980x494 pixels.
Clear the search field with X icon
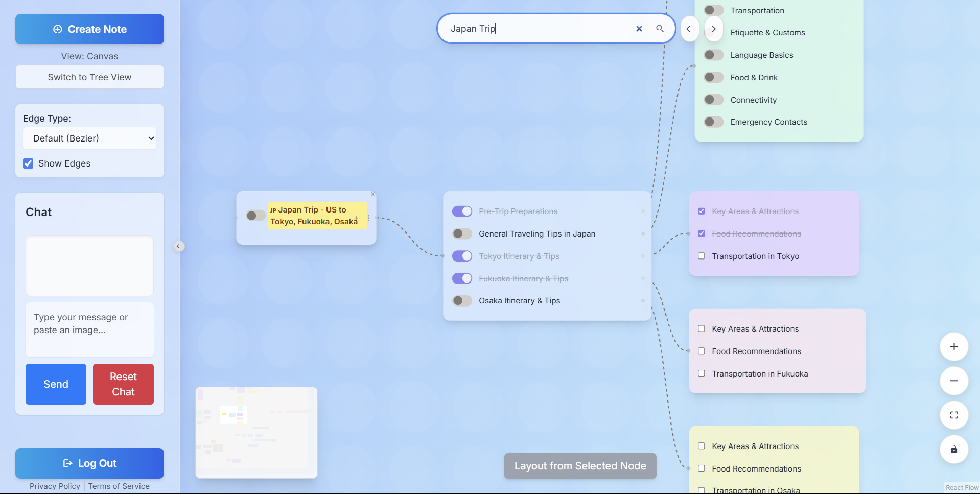point(639,29)
